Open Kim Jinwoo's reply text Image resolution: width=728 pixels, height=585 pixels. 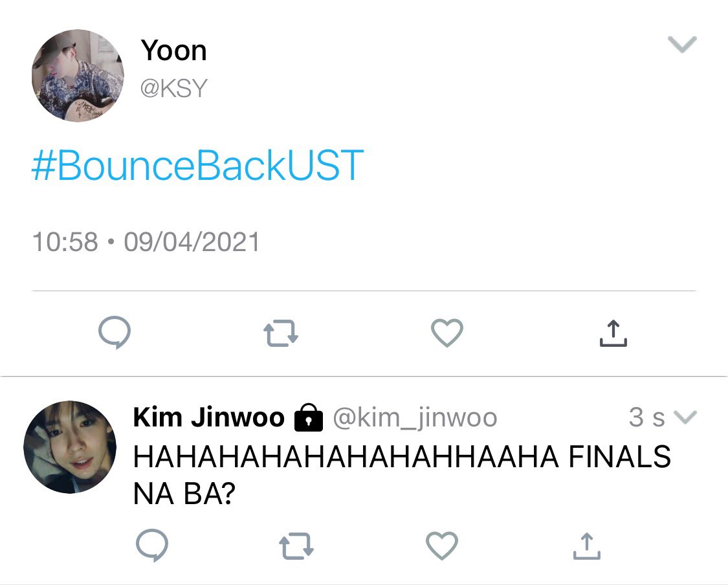tap(402, 474)
